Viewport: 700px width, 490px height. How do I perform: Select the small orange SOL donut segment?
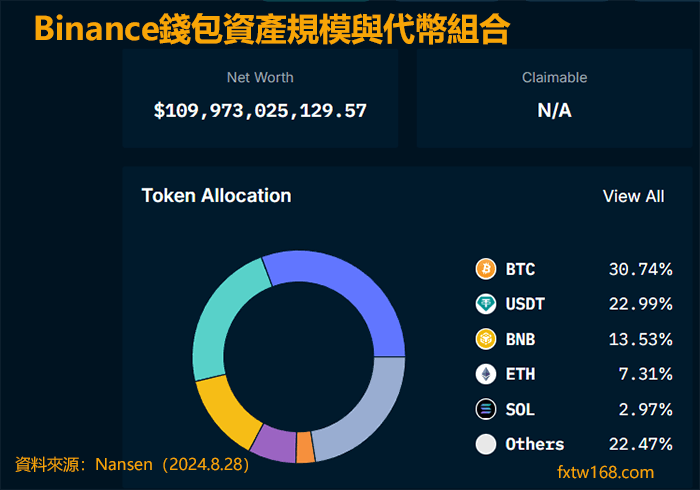pos(305,447)
